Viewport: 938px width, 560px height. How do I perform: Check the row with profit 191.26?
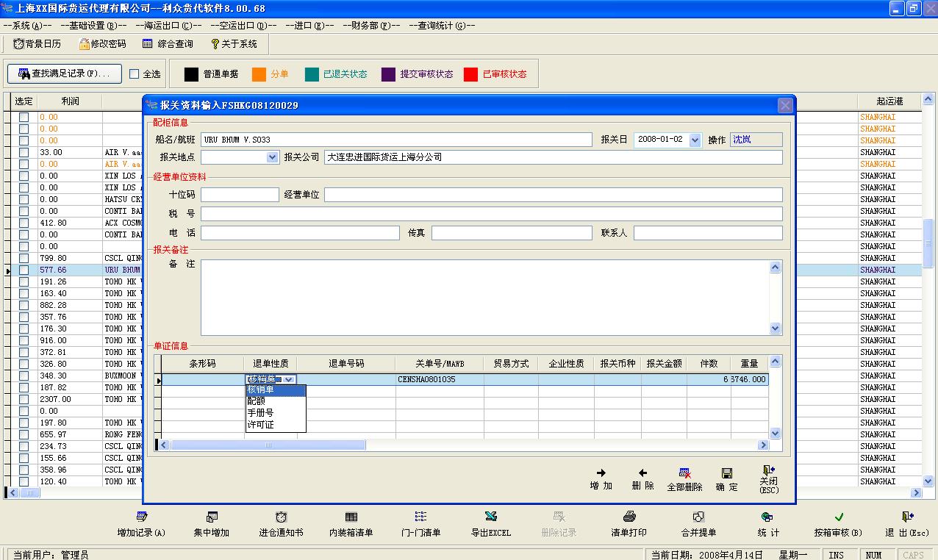(x=24, y=281)
